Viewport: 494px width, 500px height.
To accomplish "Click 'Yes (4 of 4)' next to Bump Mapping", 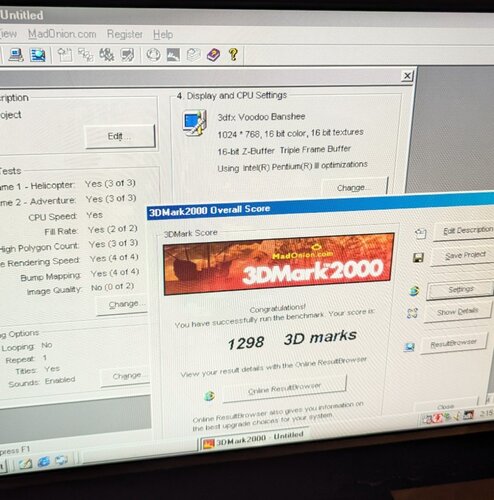I will (x=115, y=273).
